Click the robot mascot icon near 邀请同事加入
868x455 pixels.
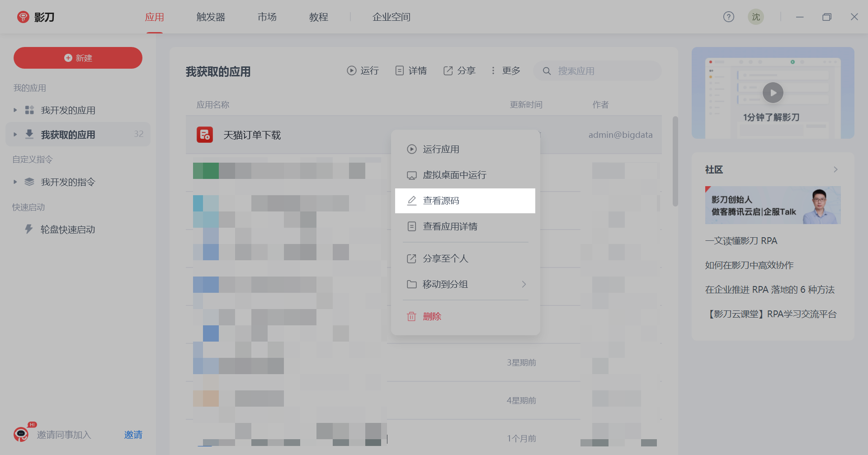click(21, 434)
